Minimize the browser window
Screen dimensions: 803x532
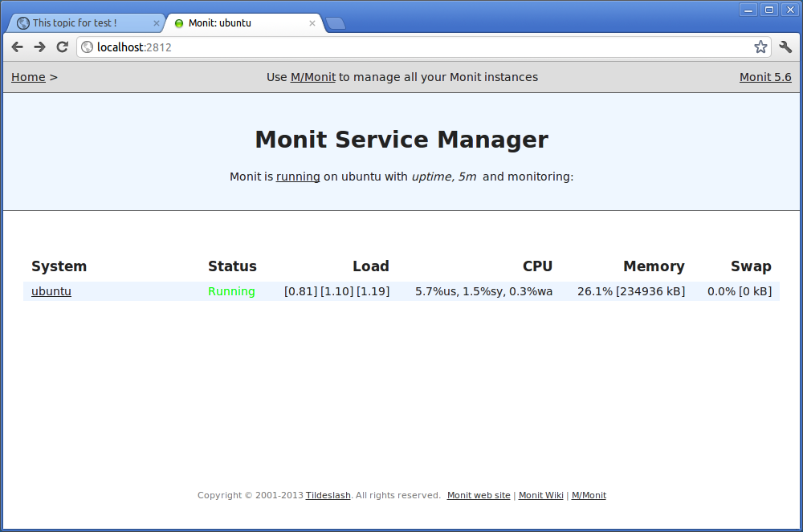pos(748,10)
